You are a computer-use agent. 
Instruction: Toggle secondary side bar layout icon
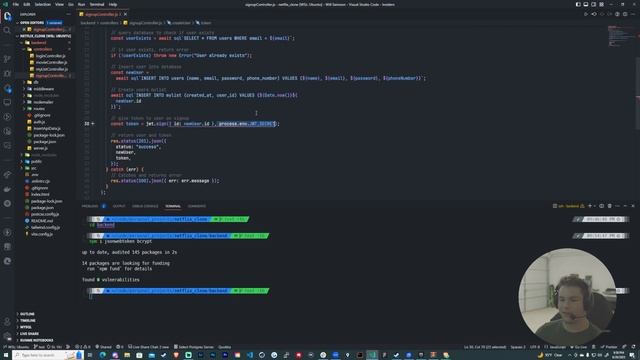(593, 4)
